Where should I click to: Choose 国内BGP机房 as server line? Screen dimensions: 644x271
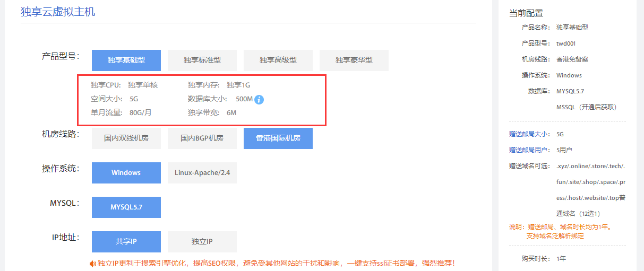202,138
